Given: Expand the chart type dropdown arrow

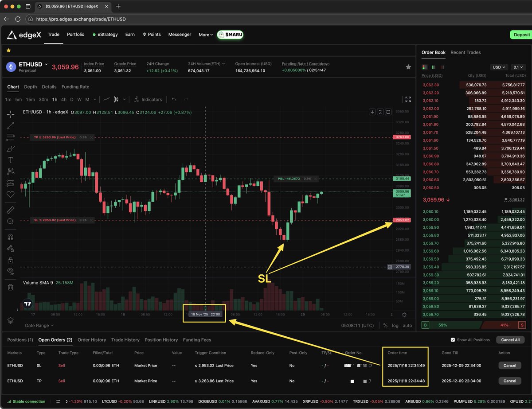Looking at the screenshot, I should click(x=125, y=100).
